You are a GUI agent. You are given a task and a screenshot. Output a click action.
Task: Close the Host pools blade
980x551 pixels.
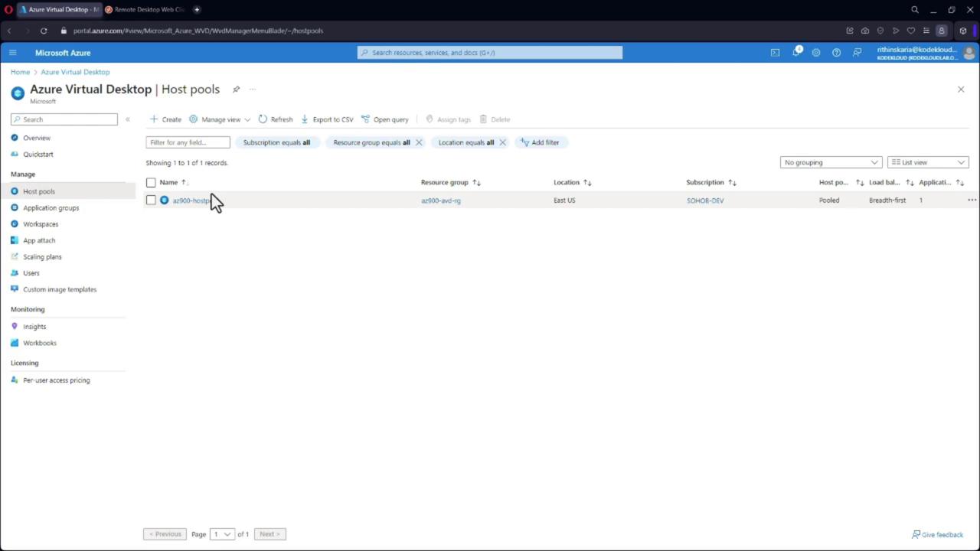[x=961, y=90]
